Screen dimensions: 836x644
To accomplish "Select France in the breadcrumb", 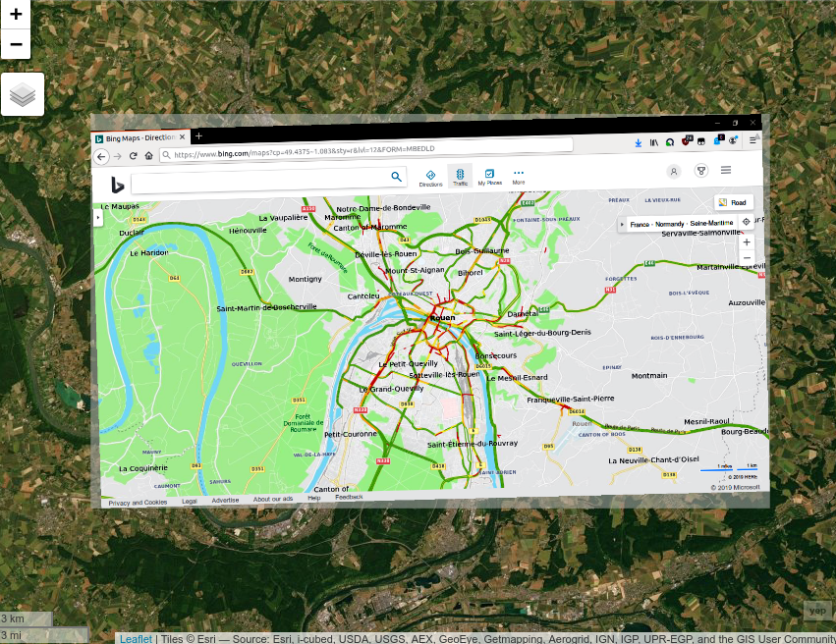I will (x=640, y=224).
